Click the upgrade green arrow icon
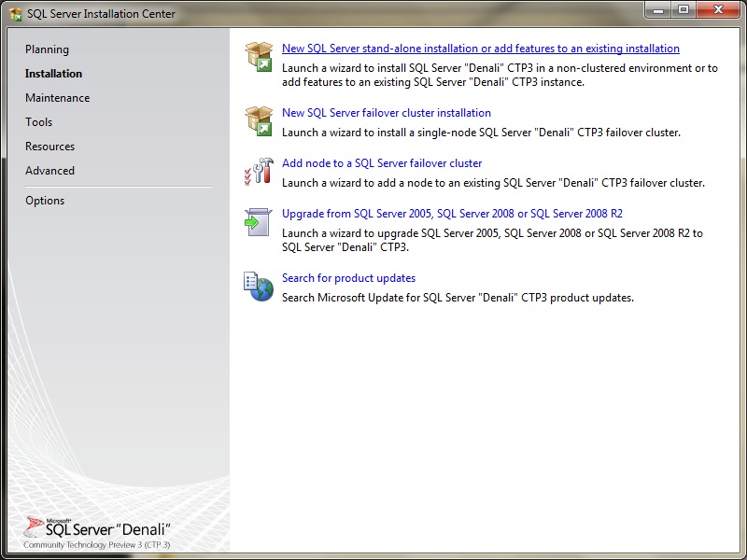 259,222
